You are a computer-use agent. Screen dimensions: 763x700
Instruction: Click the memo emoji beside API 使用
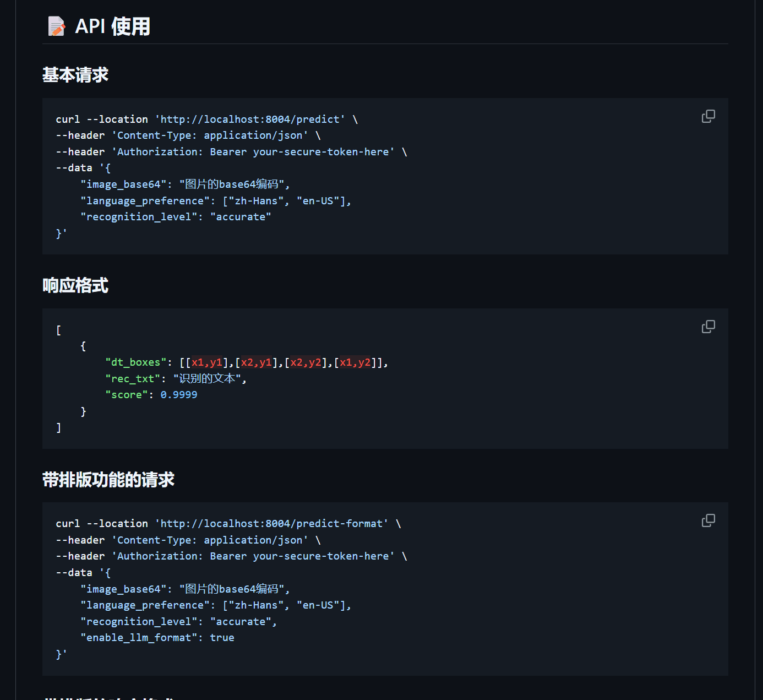pyautogui.click(x=57, y=26)
